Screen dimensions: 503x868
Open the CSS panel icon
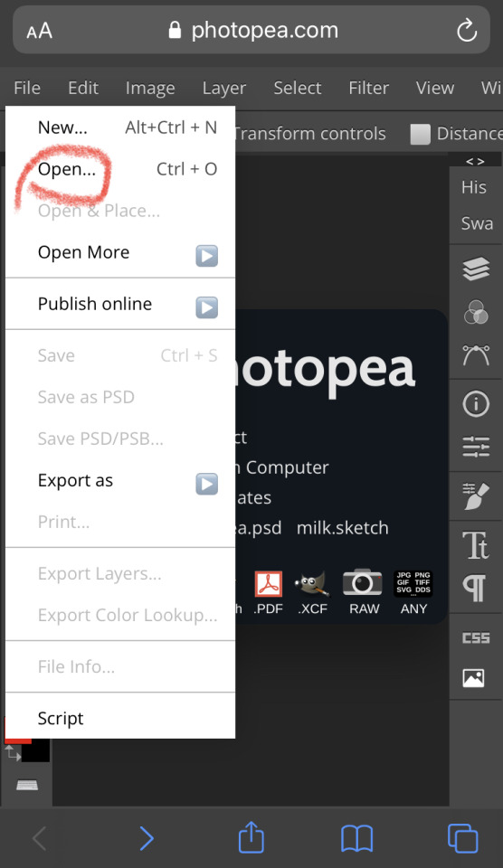(x=476, y=637)
